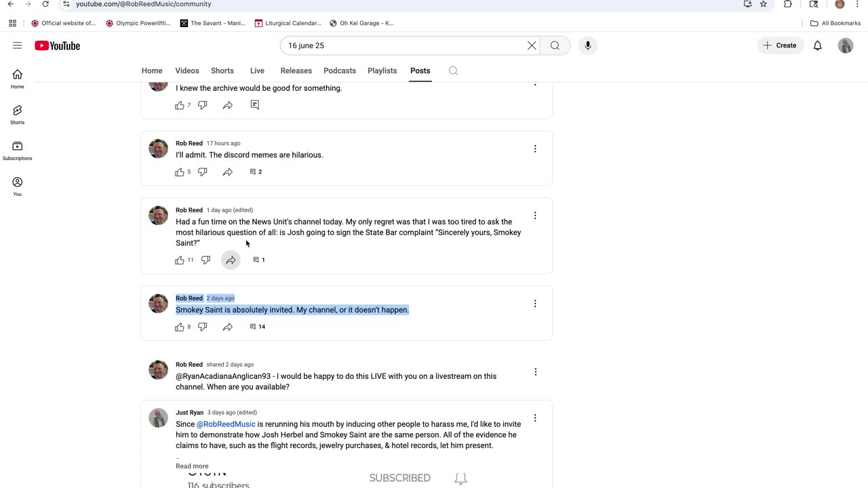The image size is (868, 488).
Task: Open comments on the archive post
Action: 255,105
